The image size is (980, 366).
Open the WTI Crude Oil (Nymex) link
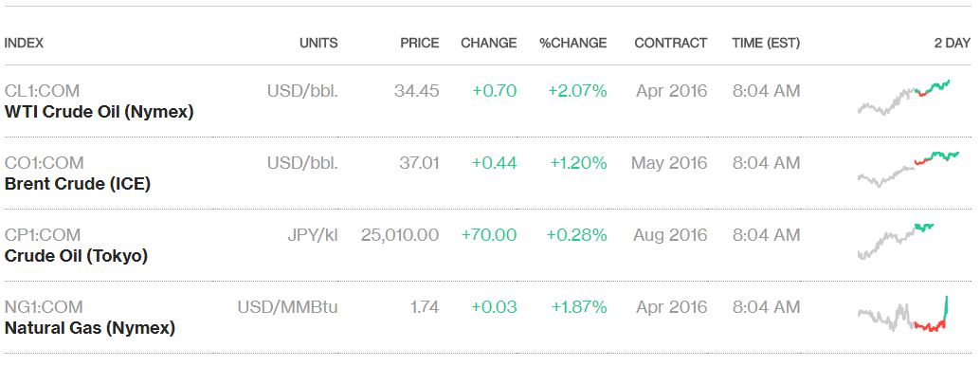click(99, 113)
